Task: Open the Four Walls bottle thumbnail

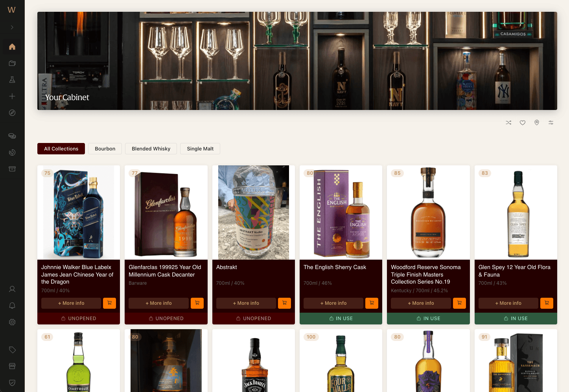Action: coord(341,361)
